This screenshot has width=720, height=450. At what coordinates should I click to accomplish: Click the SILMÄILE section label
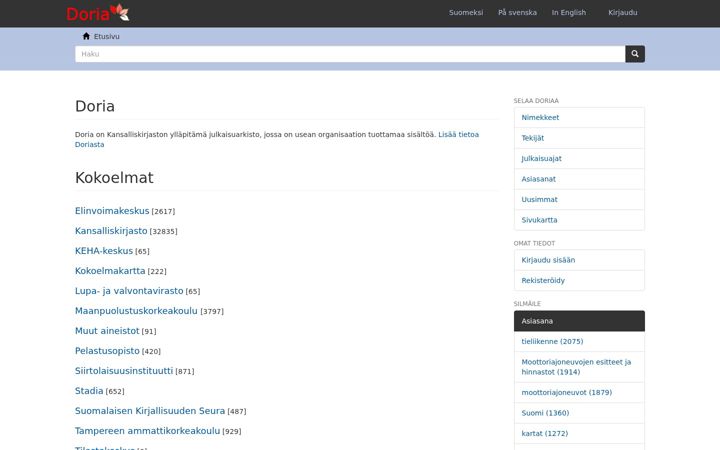tap(527, 304)
